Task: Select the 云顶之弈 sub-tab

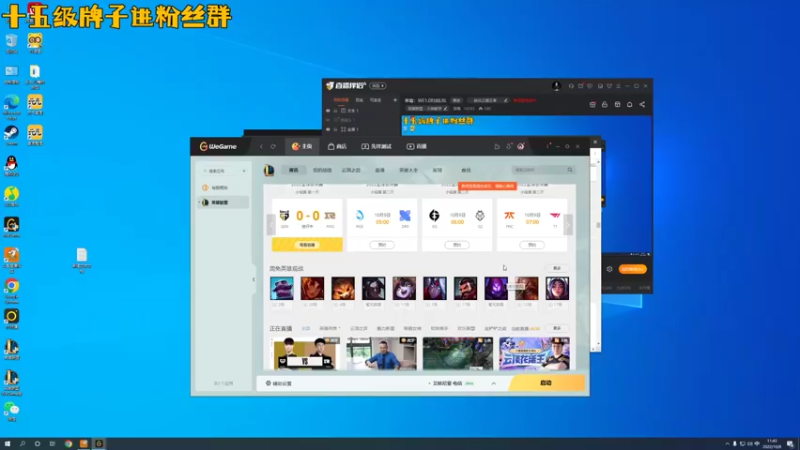Action: pos(351,170)
